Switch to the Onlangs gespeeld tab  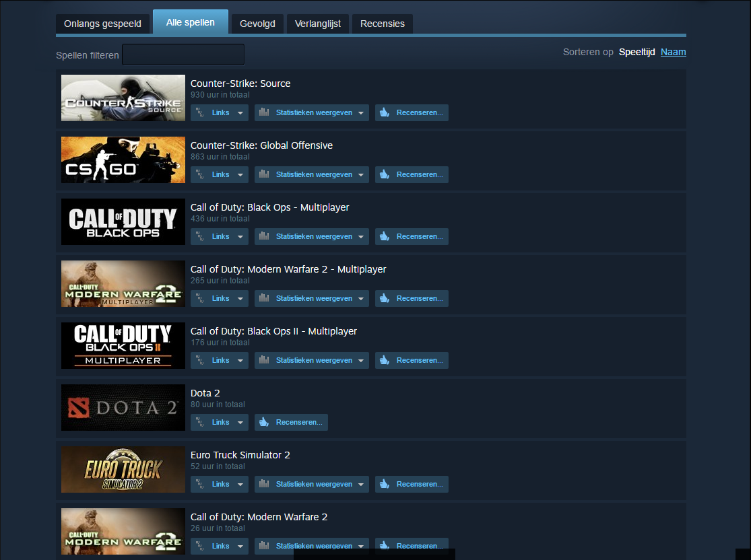102,24
